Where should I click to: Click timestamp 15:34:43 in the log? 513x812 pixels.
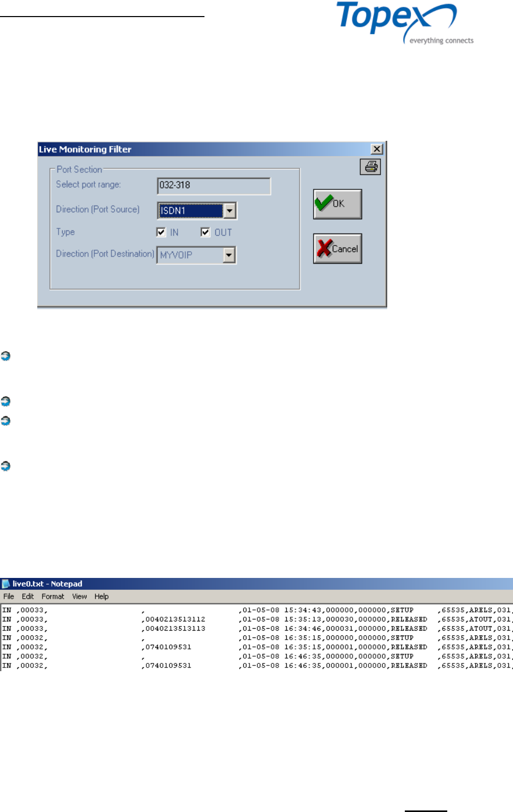click(x=302, y=610)
